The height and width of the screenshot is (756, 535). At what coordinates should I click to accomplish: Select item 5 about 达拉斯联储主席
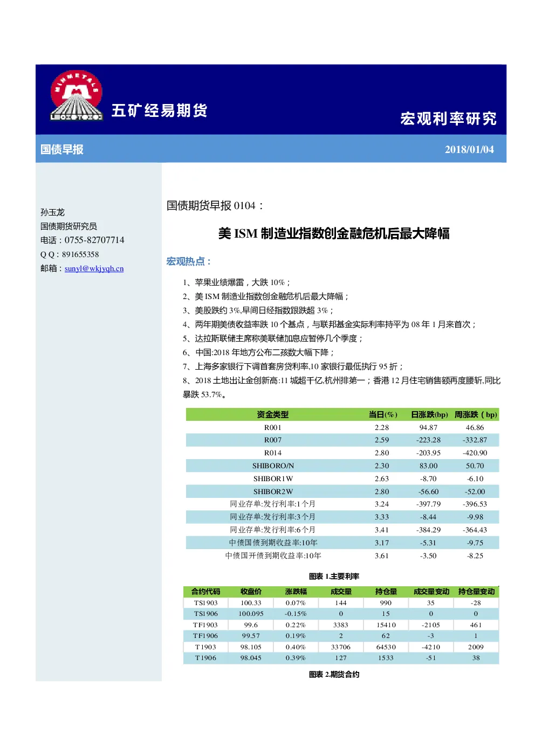[272, 338]
